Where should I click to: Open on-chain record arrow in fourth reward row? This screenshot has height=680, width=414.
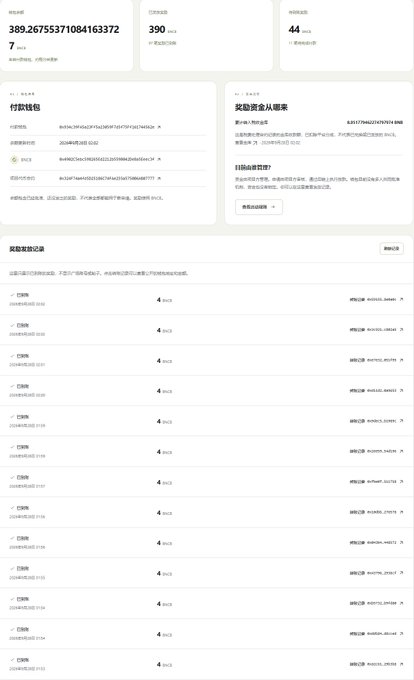click(x=401, y=390)
